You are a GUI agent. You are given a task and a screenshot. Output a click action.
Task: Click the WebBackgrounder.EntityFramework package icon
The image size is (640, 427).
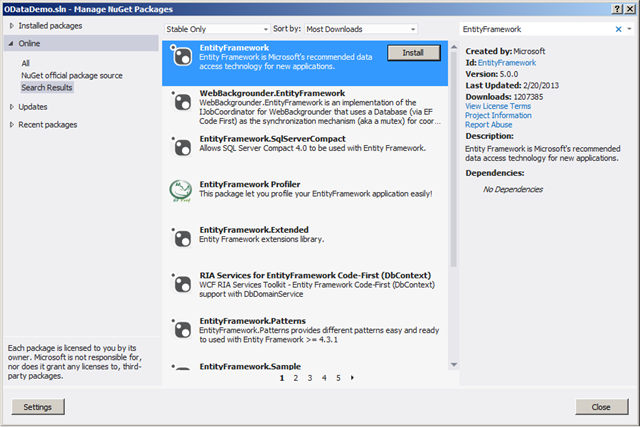pos(181,101)
